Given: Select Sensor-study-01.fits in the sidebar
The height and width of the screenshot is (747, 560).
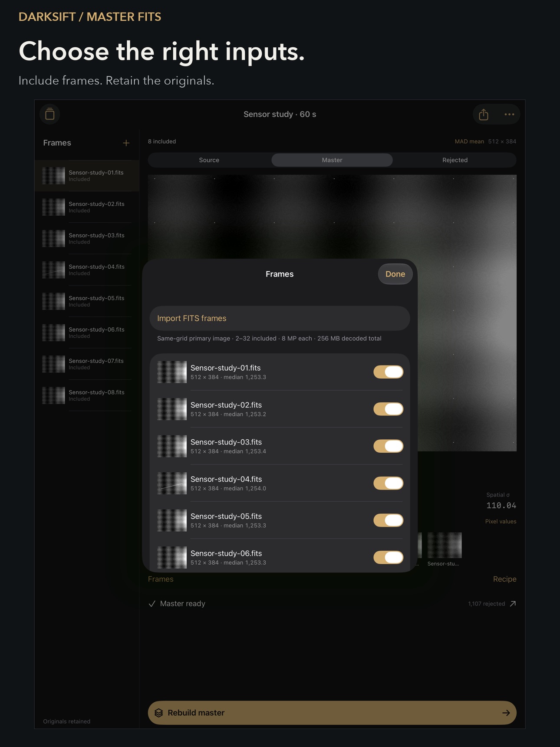Looking at the screenshot, I should (x=87, y=176).
